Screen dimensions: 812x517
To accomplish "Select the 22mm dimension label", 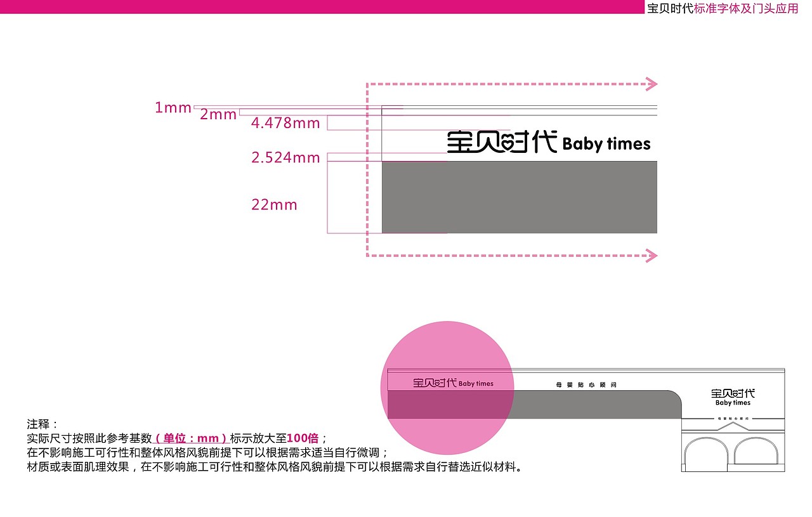I will click(x=274, y=205).
